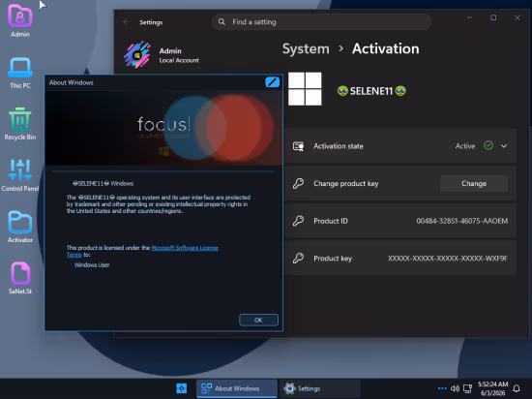Click the network tray icon

[x=468, y=388]
